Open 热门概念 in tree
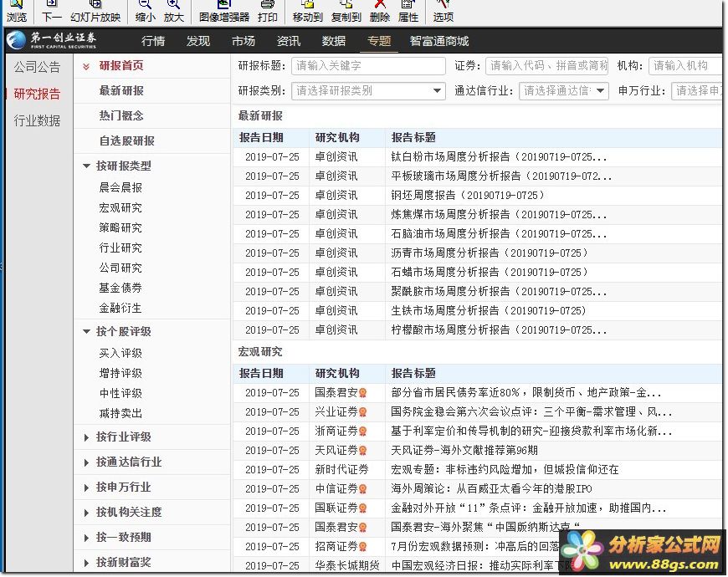This screenshot has height=577, width=728. click(121, 115)
